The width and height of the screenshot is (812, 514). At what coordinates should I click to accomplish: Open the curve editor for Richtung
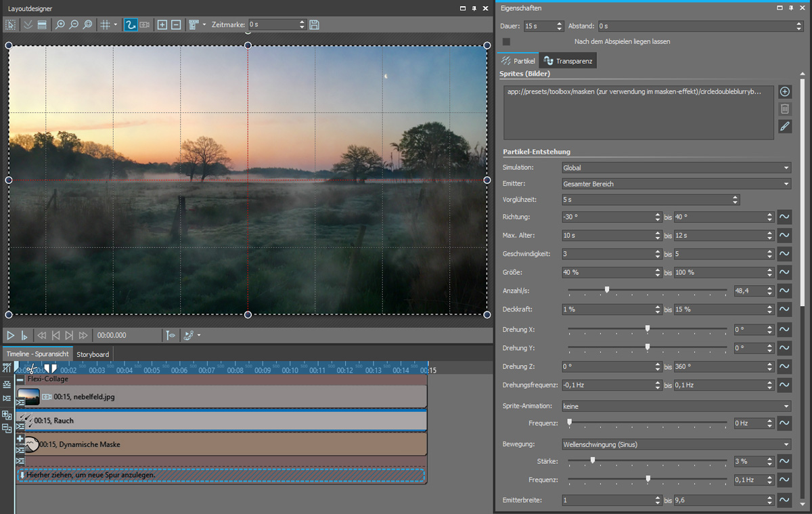pyautogui.click(x=784, y=217)
